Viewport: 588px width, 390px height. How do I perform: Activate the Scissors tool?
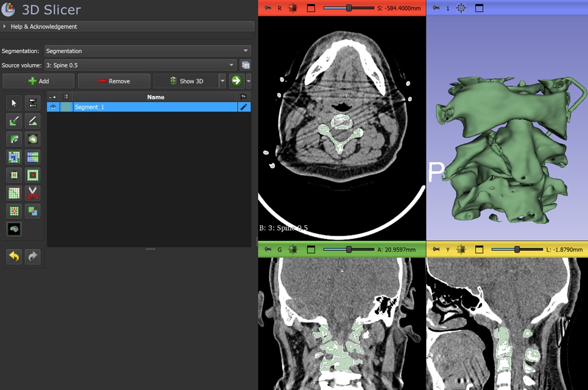pos(33,193)
